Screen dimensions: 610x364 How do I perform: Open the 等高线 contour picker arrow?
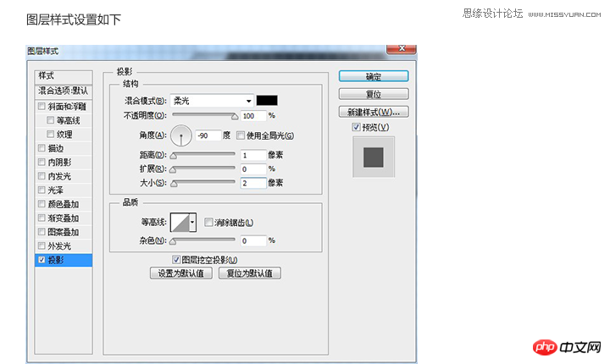[x=192, y=222]
